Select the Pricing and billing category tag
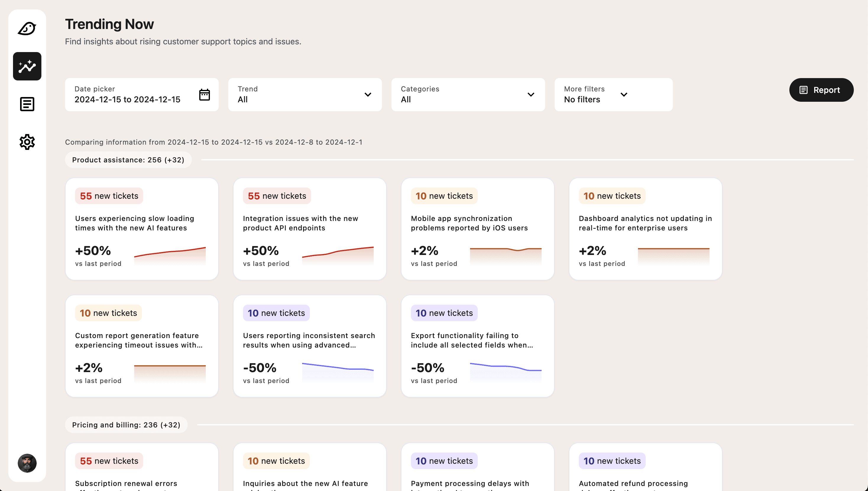868x491 pixels. click(x=126, y=425)
